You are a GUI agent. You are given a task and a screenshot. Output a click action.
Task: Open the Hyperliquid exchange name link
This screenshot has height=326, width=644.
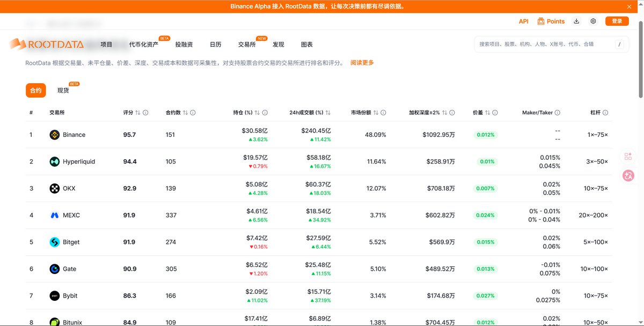click(79, 161)
